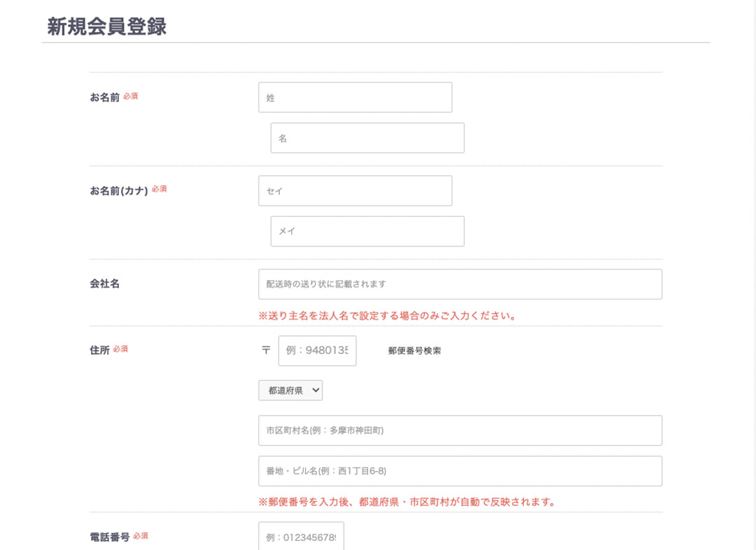Click the red note ※送り主名を法人名で設定する場合

[x=388, y=316]
